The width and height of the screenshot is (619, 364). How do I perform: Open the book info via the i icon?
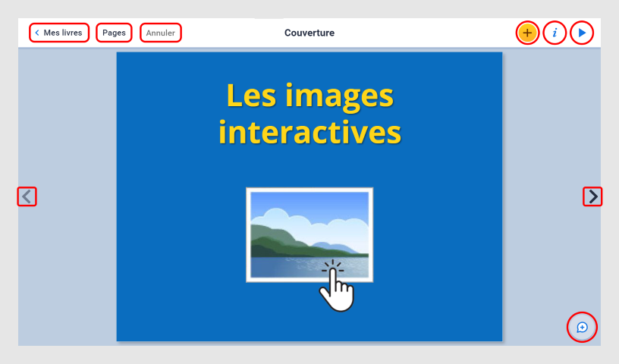pos(555,33)
